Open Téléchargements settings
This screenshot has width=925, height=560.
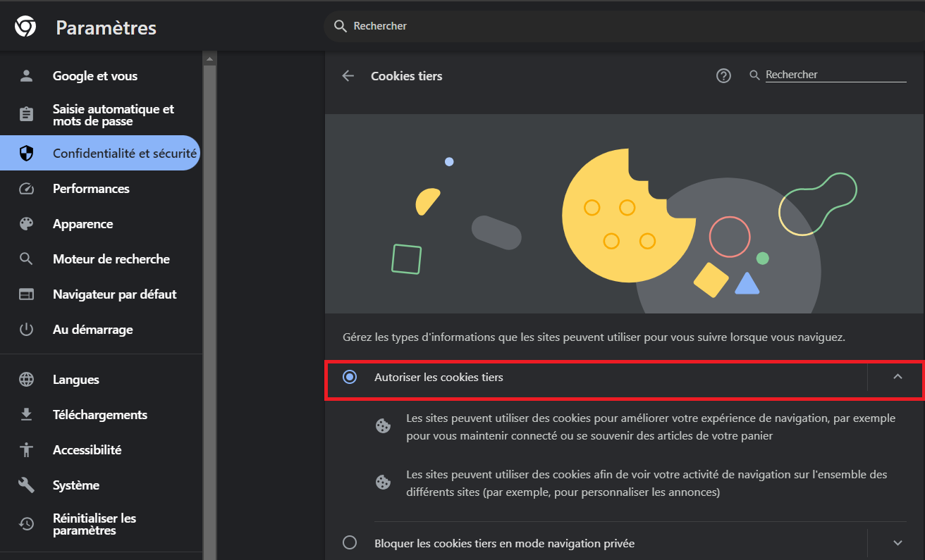(100, 415)
